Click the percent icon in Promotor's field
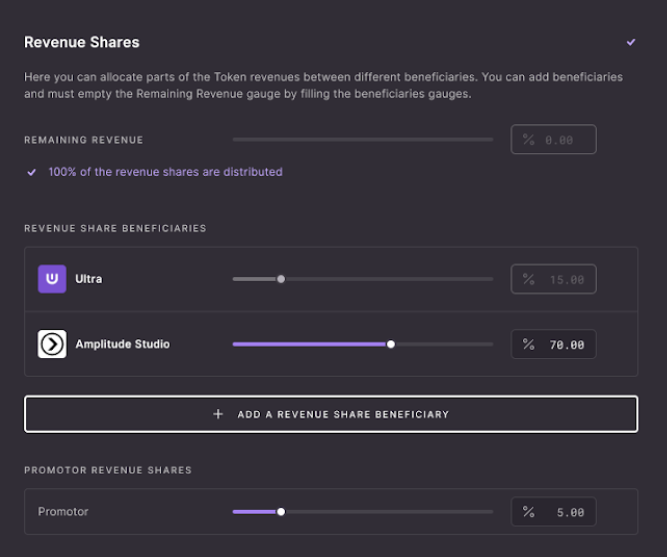Screen dimensions: 667x557 tap(528, 512)
